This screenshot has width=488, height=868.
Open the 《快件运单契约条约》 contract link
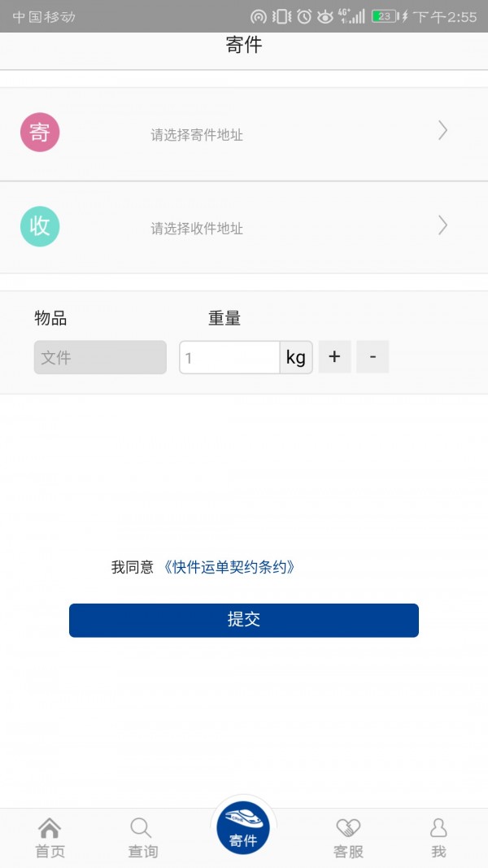click(x=230, y=567)
